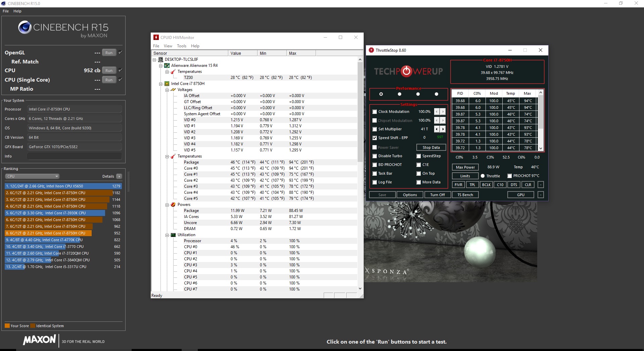Open TS Bench

pos(465,195)
